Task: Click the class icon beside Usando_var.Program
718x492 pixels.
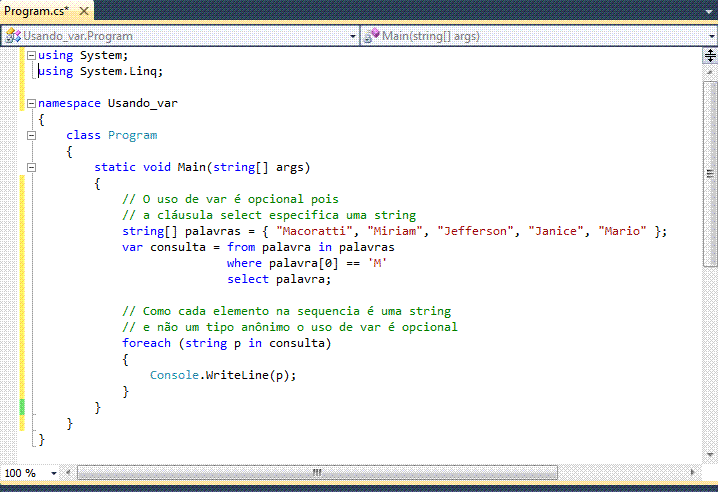Action: (13, 36)
